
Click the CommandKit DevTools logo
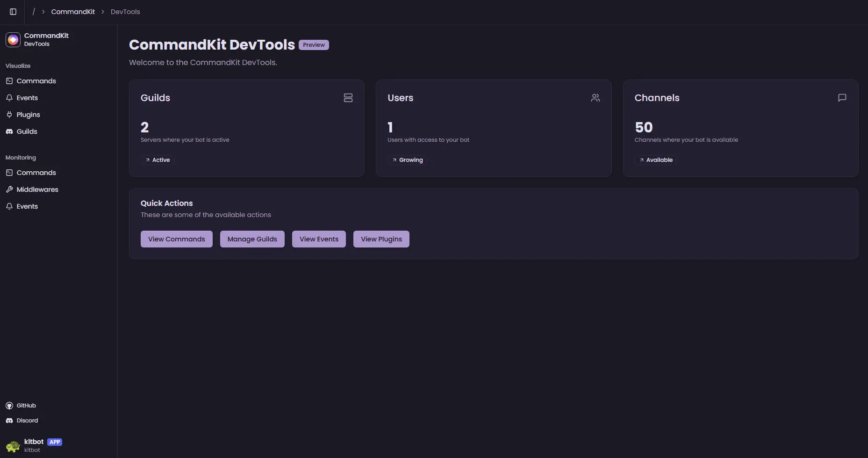coord(13,40)
